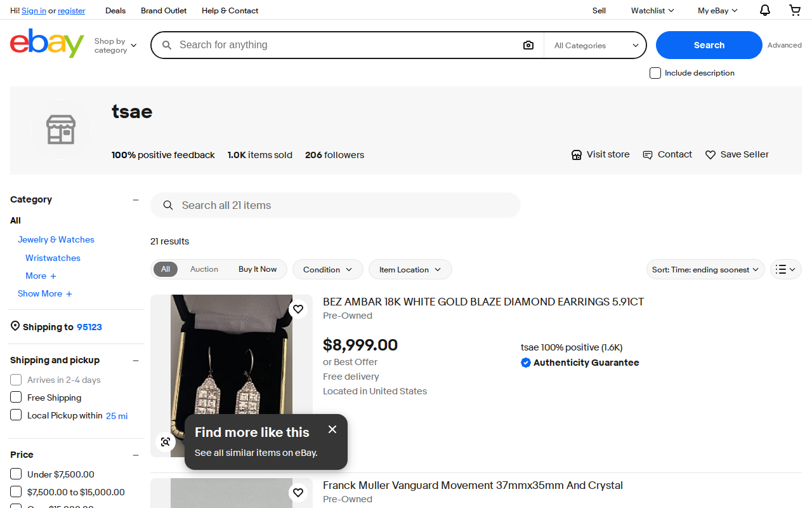
Task: Select the All listings tab
Action: (166, 269)
